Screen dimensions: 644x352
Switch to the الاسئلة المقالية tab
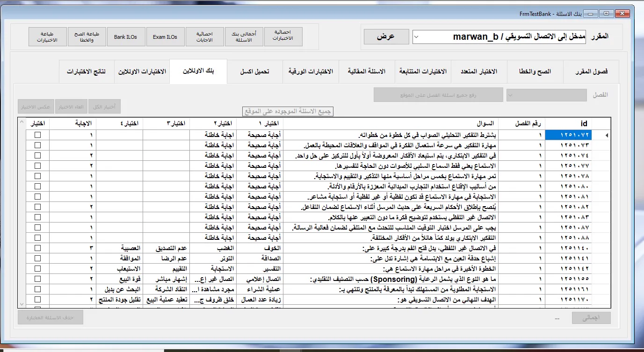367,72
